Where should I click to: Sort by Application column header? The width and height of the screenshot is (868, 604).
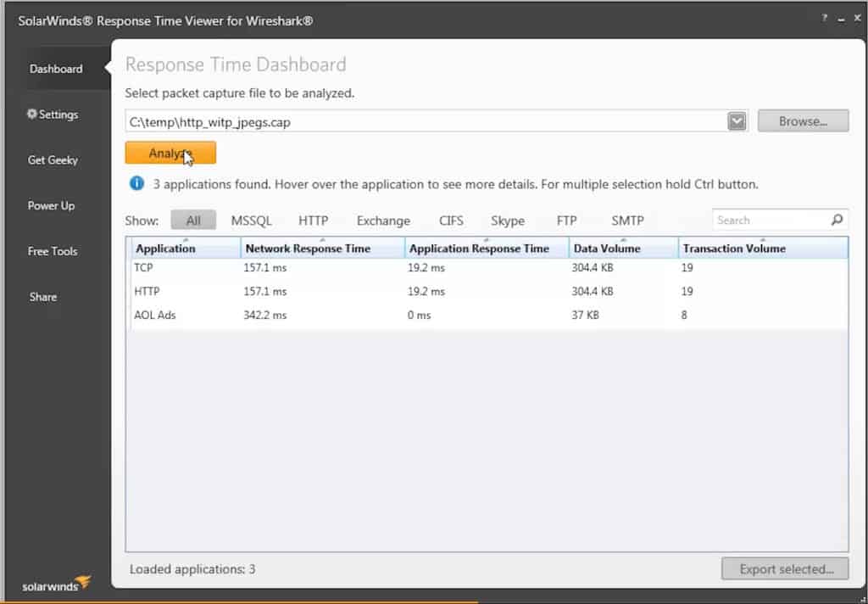point(186,249)
